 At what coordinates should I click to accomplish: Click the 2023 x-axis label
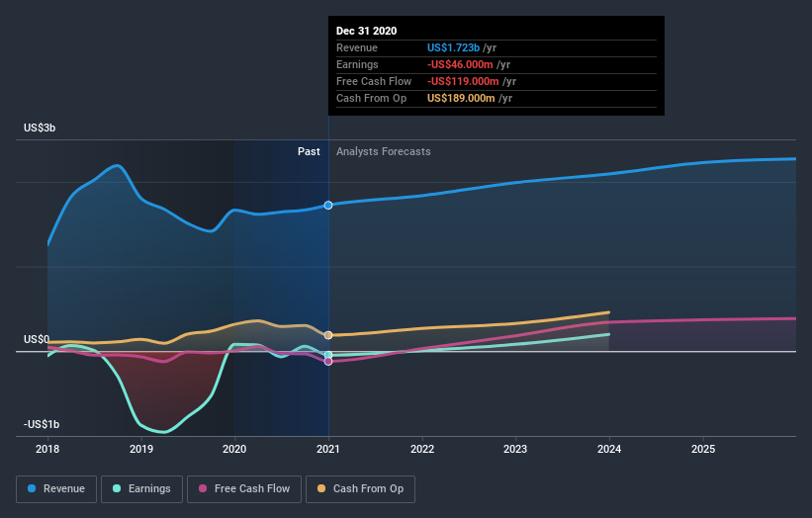click(516, 449)
